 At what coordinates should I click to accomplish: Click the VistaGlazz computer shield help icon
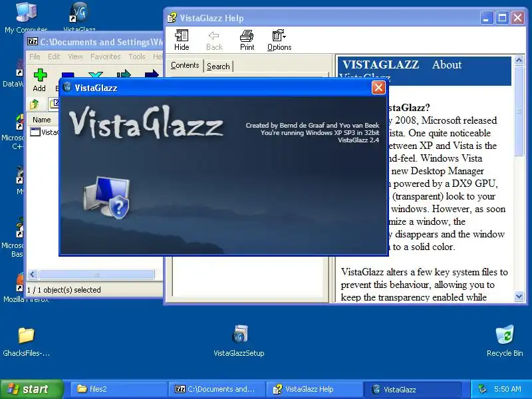click(x=106, y=197)
